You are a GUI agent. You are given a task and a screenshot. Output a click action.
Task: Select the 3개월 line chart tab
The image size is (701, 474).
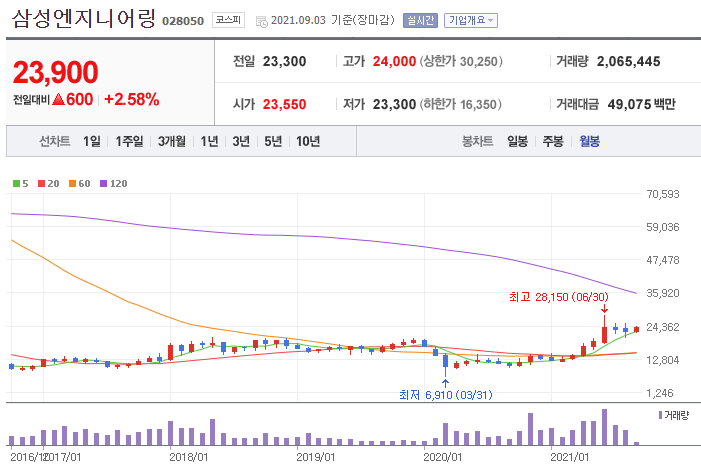tap(172, 141)
